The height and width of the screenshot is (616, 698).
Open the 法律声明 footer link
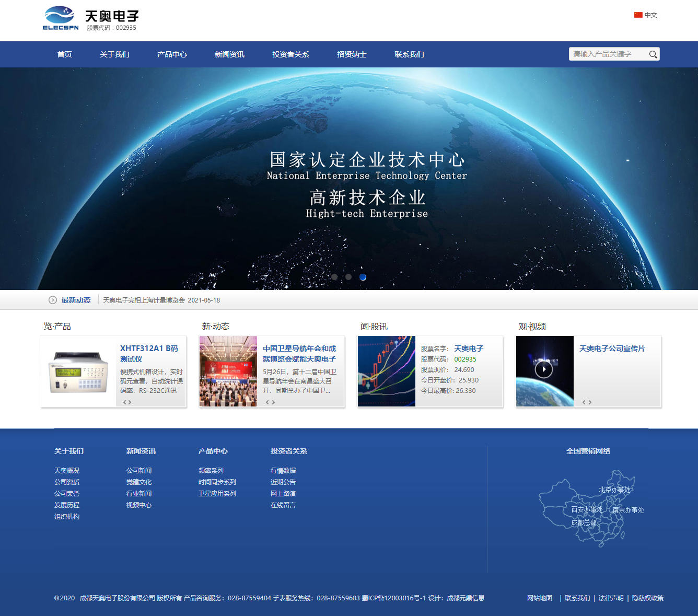pyautogui.click(x=611, y=598)
